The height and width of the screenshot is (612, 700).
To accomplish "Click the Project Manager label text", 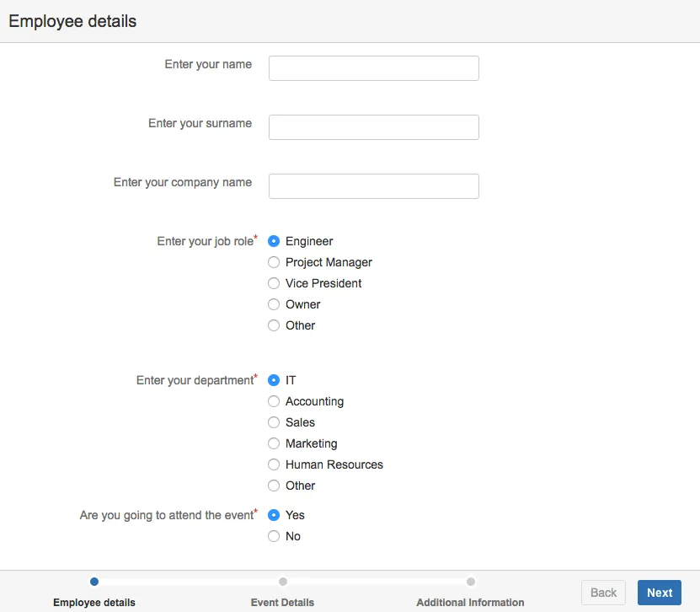I will tap(329, 263).
